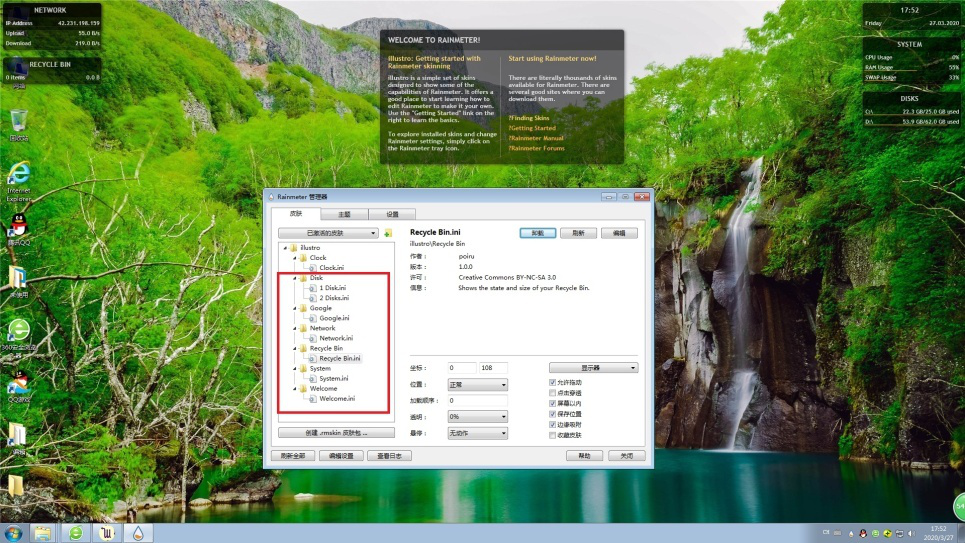Open the 显示器 monitor dropdown button

pos(593,368)
